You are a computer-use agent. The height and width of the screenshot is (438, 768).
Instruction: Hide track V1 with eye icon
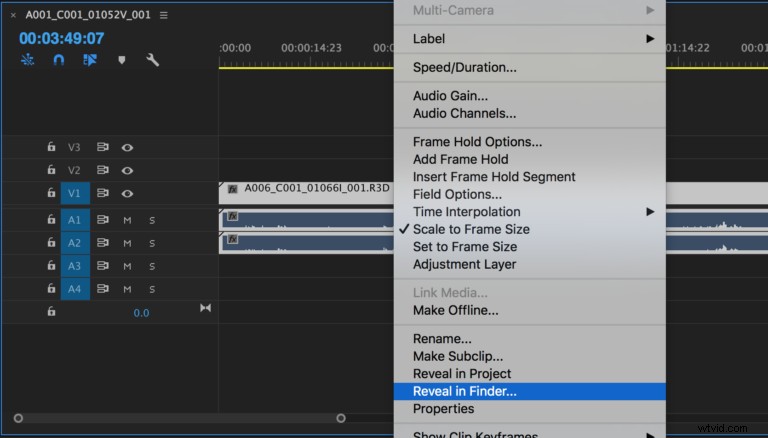coord(127,193)
